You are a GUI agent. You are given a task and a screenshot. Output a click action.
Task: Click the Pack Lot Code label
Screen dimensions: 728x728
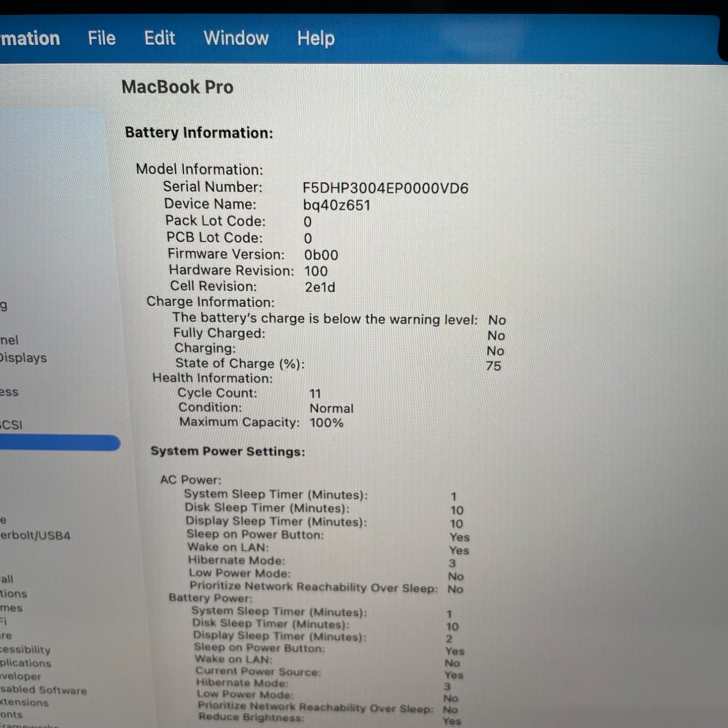[x=215, y=221]
